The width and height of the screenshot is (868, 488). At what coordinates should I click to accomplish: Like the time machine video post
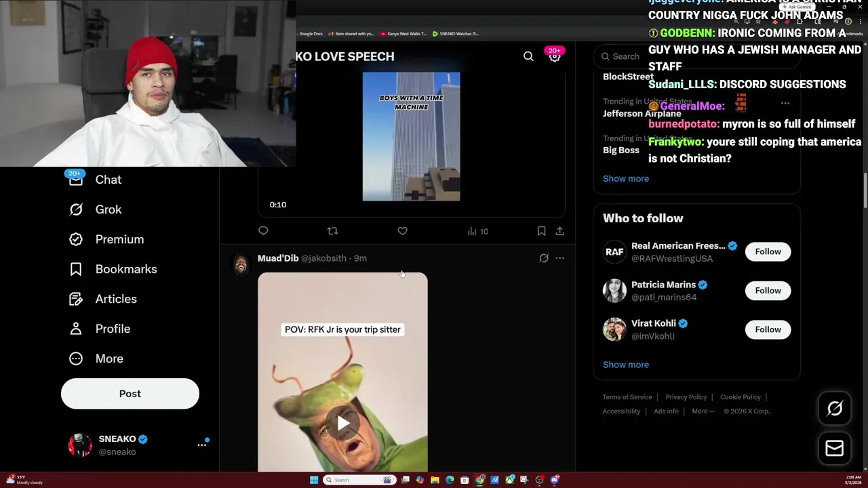coord(402,231)
